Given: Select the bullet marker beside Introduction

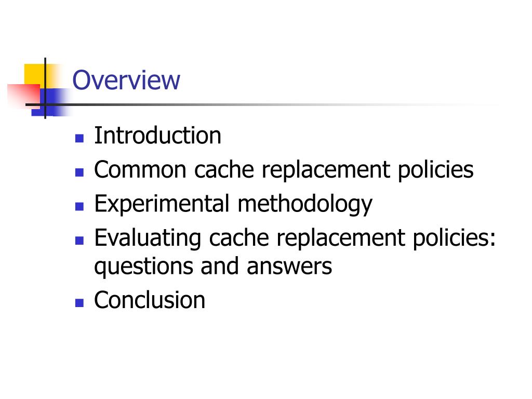Looking at the screenshot, I should tap(79, 138).
